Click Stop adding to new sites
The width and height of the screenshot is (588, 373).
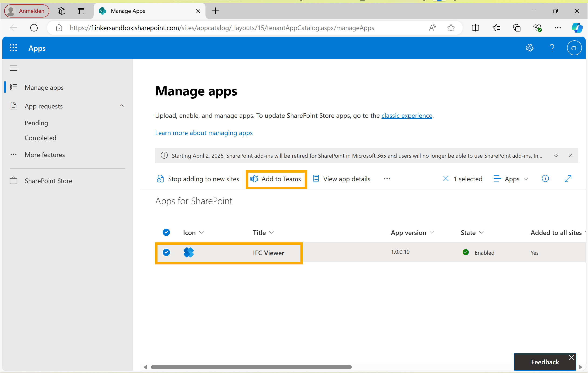(198, 179)
